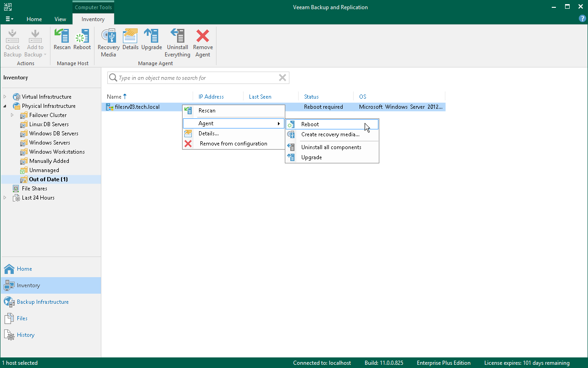Open agent Details in the ribbon
The width and height of the screenshot is (588, 368).
point(130,39)
